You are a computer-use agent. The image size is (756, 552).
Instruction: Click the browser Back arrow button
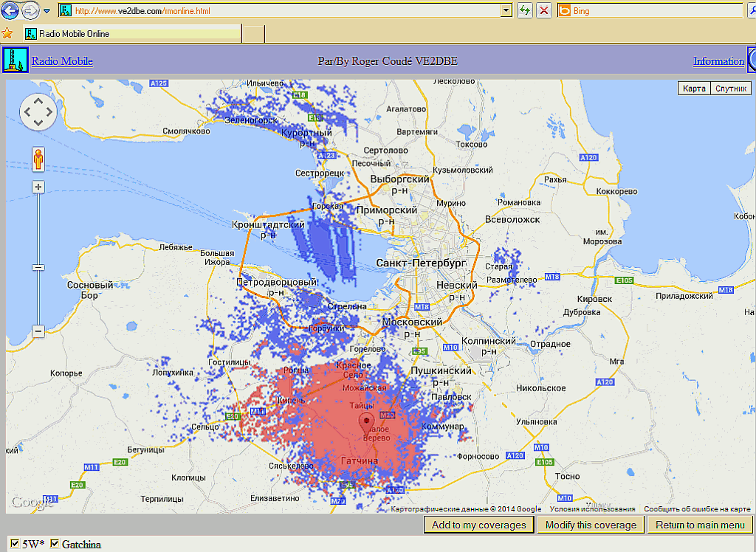[x=10, y=10]
